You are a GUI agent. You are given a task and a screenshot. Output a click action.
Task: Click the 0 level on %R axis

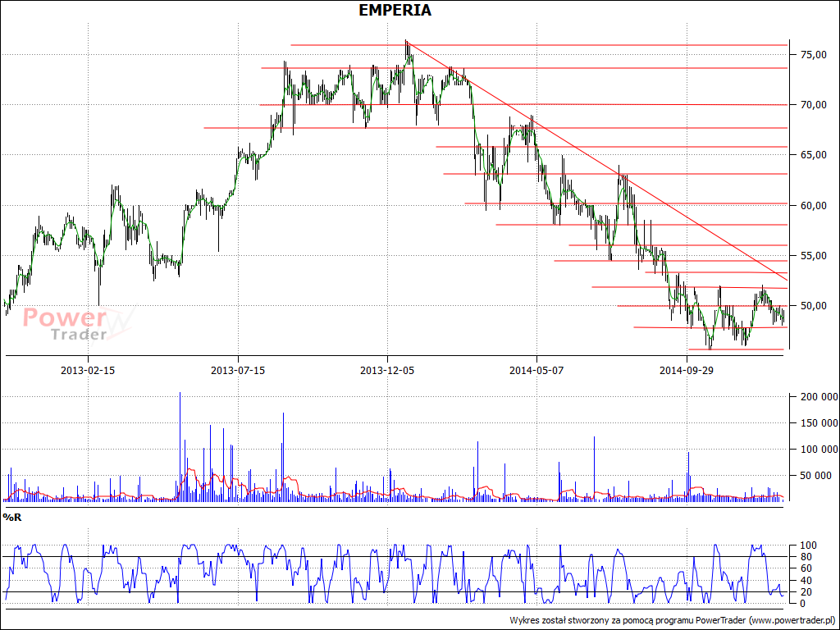tap(802, 604)
